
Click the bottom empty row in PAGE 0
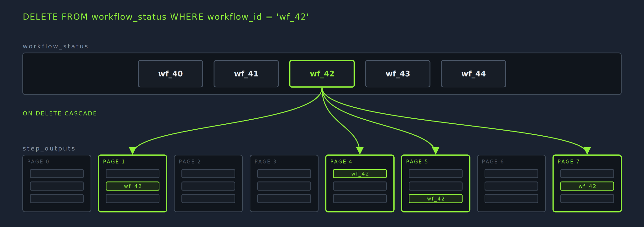click(57, 199)
